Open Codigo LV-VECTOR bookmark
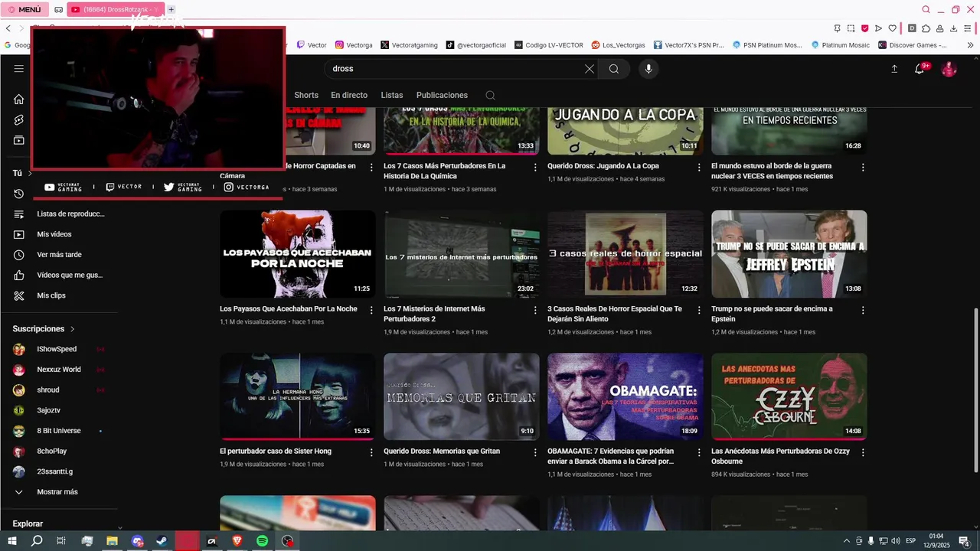 point(549,45)
